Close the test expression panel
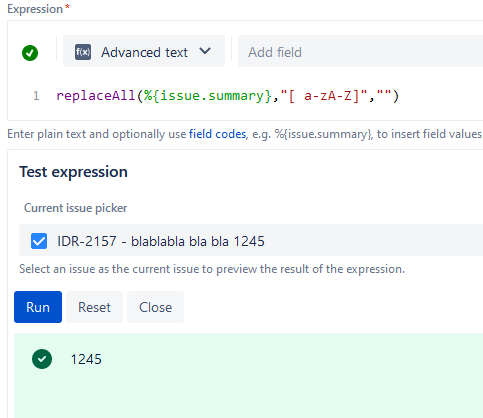 click(x=155, y=307)
